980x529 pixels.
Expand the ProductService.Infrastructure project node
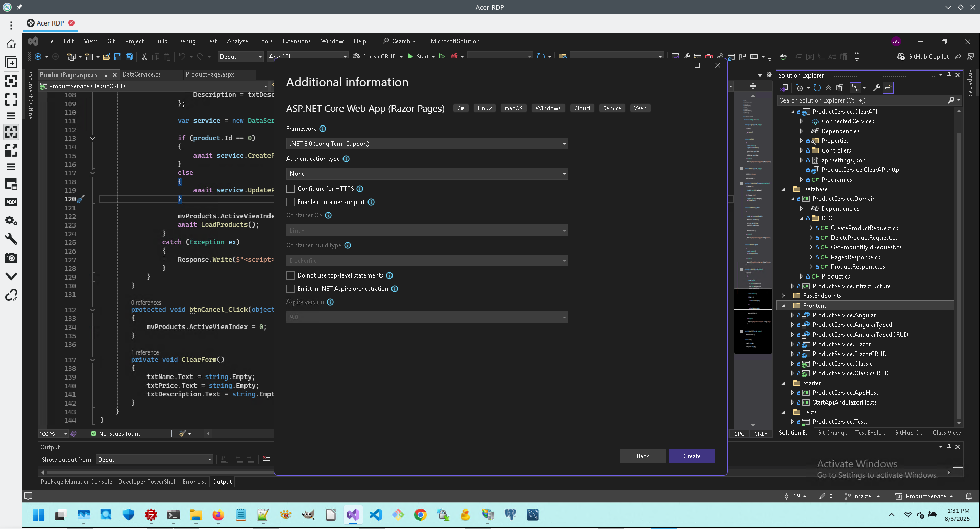tap(792, 286)
